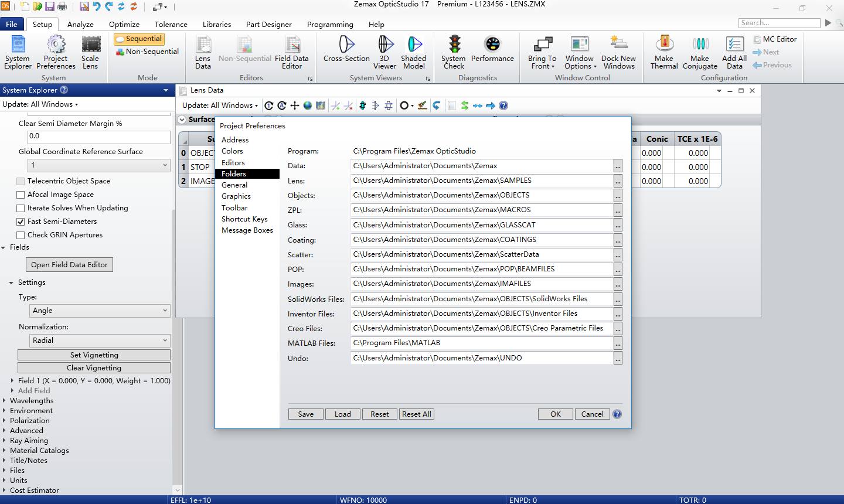This screenshot has width=844, height=504.
Task: Click Reset All button
Action: click(417, 414)
